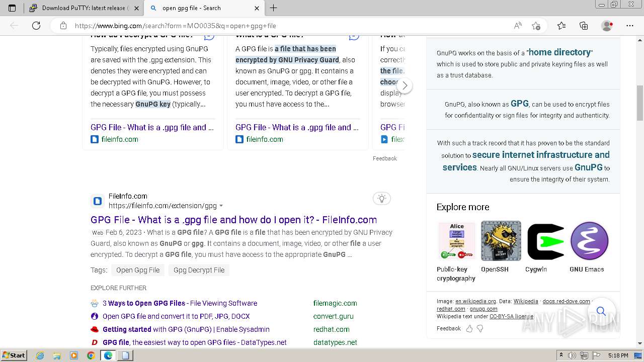Screen dimensions: 644x362
Task: Click the vertical page scrollbar thumb
Action: tap(639, 103)
